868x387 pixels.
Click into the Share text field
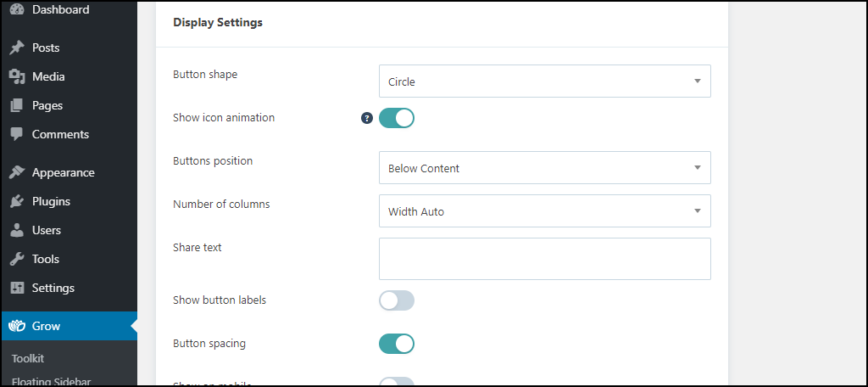545,259
